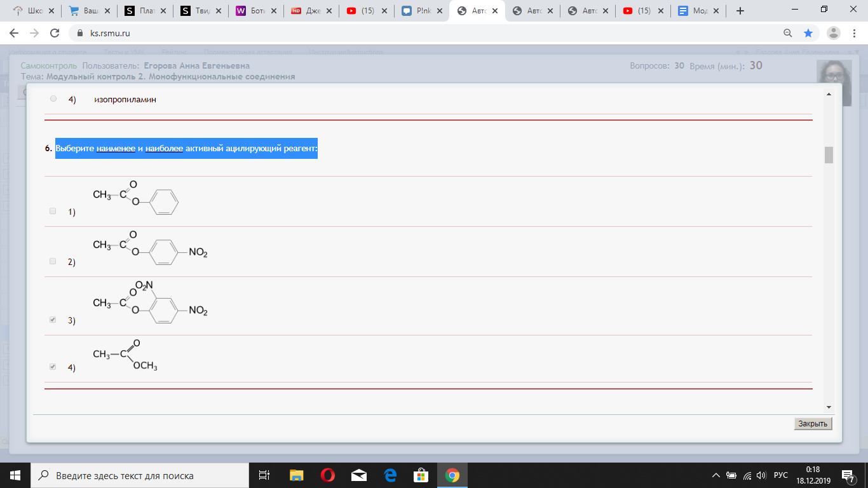Close the active 'Авто' tab
868x488 pixels.
(x=494, y=11)
